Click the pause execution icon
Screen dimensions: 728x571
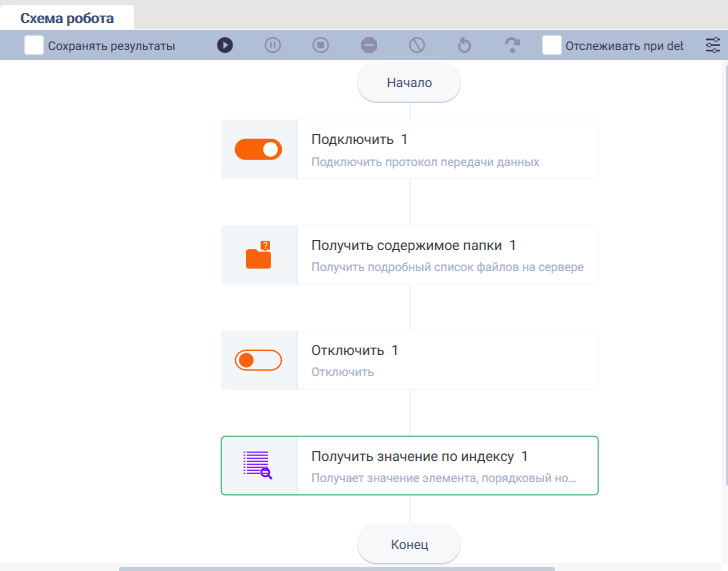tap(273, 45)
